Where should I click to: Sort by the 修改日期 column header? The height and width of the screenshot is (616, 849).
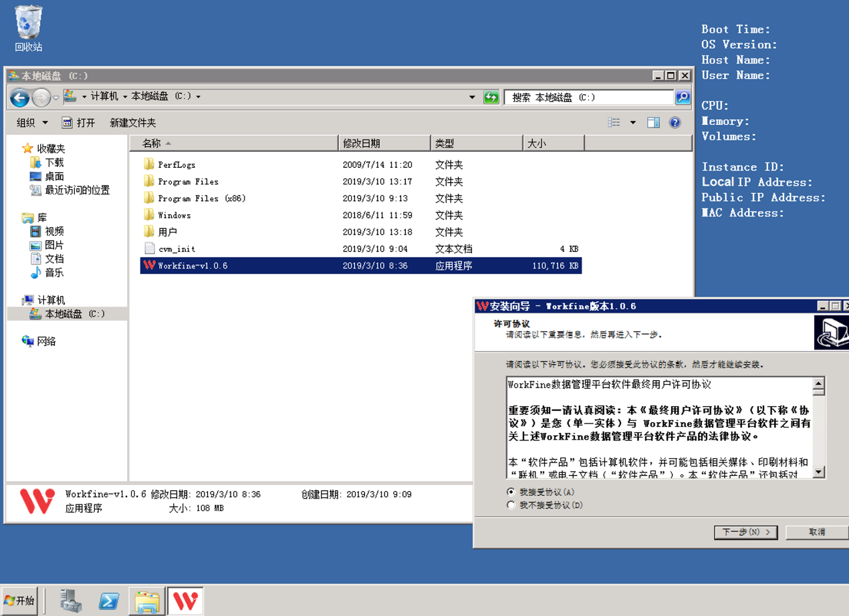[x=384, y=143]
